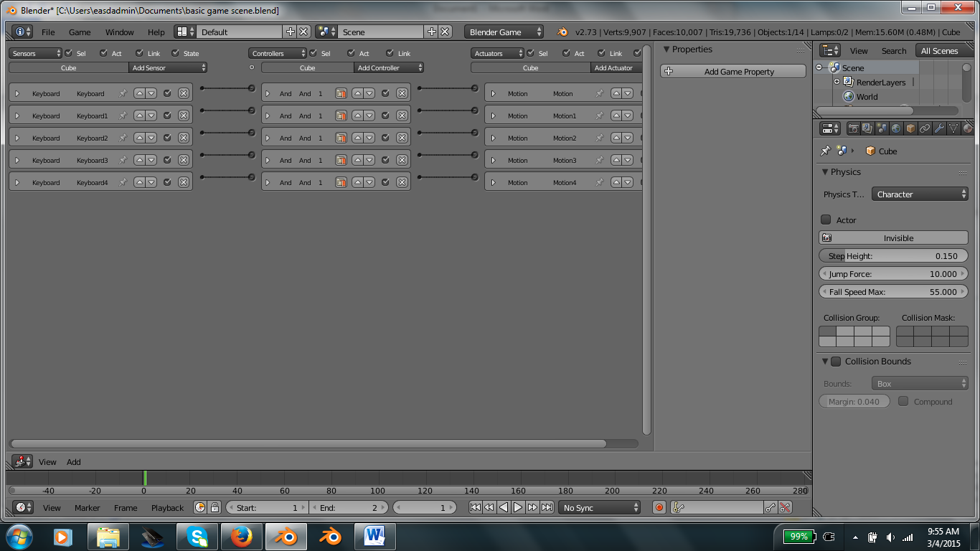Click the Info editor-type icon by File
The image size is (980, 551).
coord(22,32)
